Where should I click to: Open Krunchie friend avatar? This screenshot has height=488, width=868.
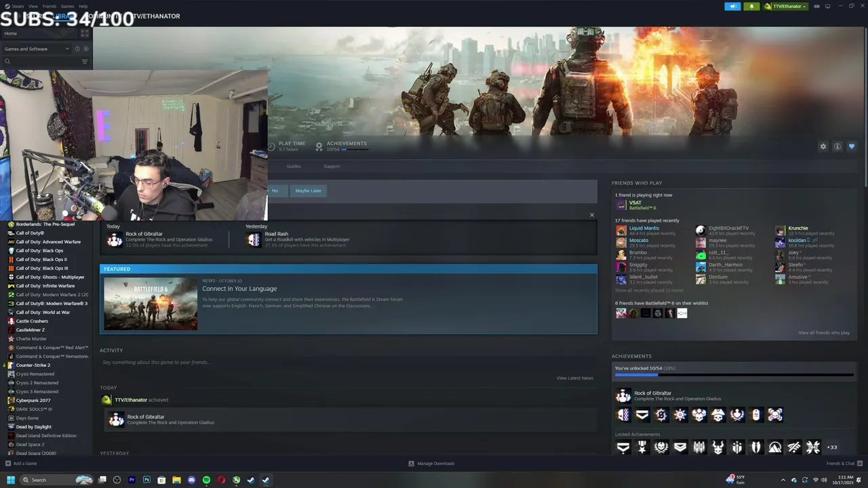coord(780,230)
